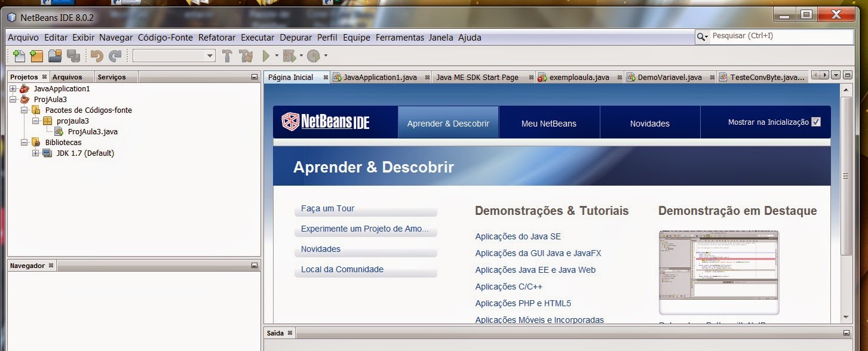Close the exemploaula.java tab
Image resolution: width=868 pixels, height=351 pixels.
point(619,77)
